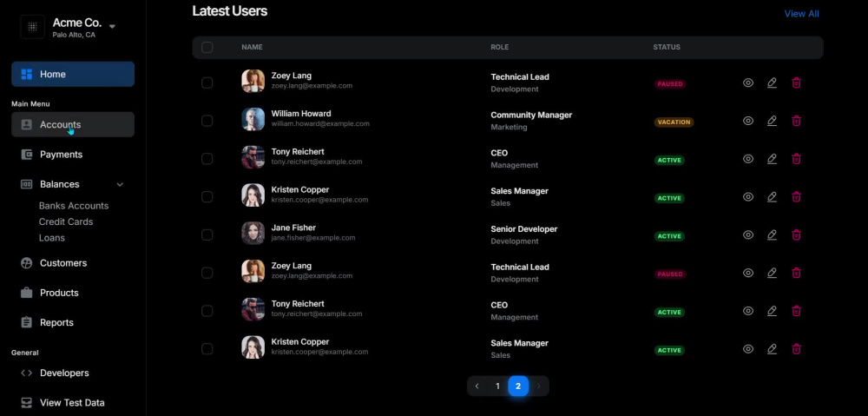Click the ROLE column header
The height and width of the screenshot is (416, 868).
pyautogui.click(x=499, y=47)
